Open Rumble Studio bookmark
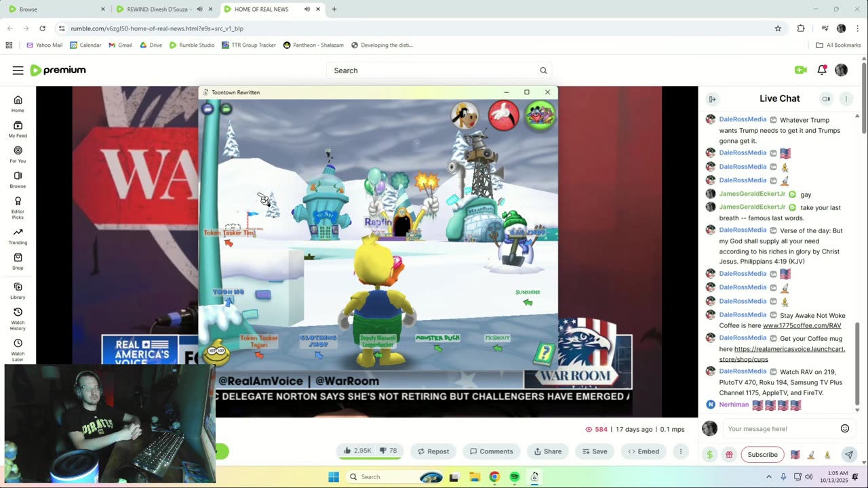868x488 pixels. [192, 45]
